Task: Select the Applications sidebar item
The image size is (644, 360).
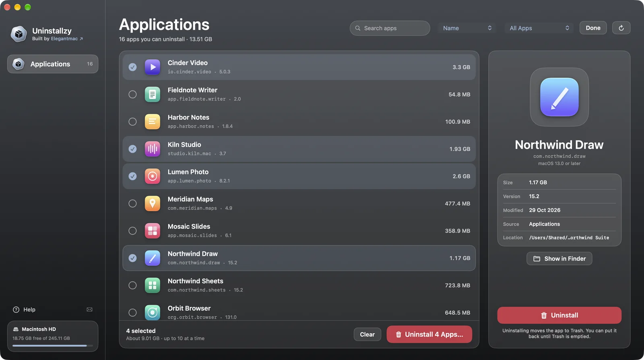Action: (53, 64)
